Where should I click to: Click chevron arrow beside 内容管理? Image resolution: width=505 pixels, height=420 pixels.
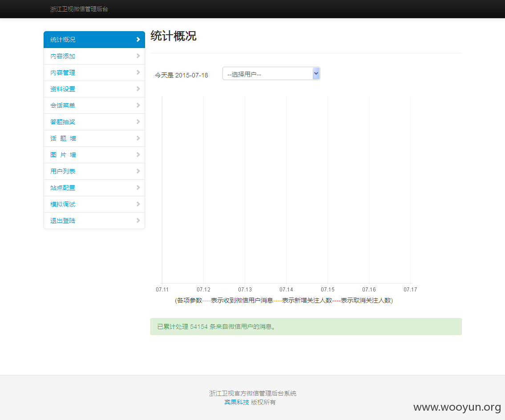pos(138,72)
